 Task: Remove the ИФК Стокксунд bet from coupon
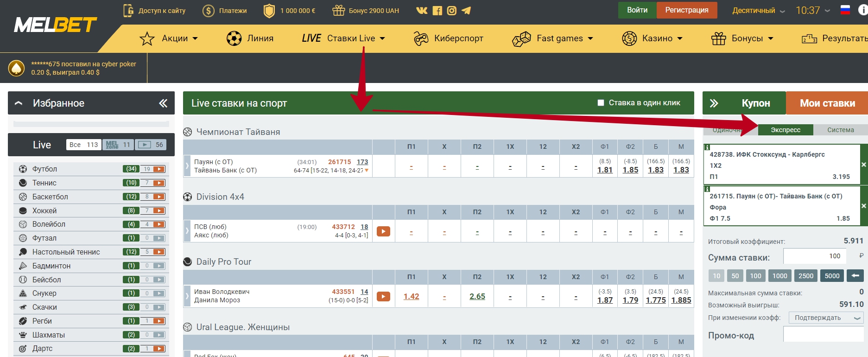(x=864, y=165)
